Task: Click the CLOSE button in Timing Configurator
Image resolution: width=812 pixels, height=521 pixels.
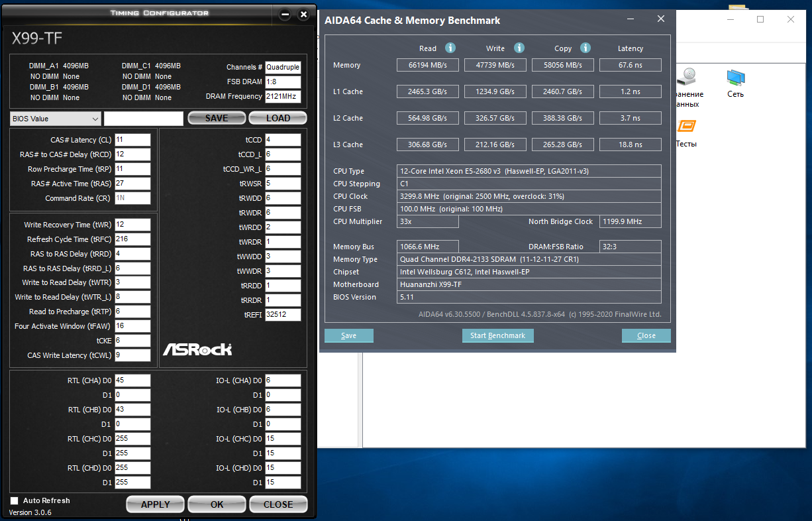Action: pyautogui.click(x=278, y=504)
